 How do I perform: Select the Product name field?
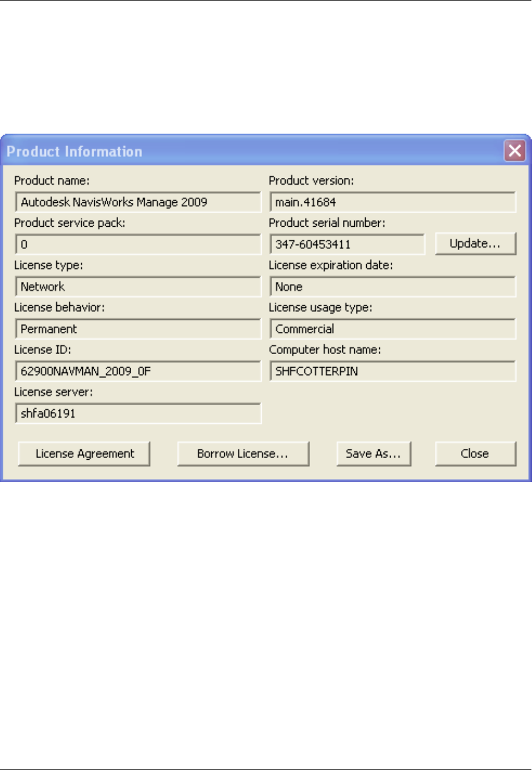tap(138, 202)
